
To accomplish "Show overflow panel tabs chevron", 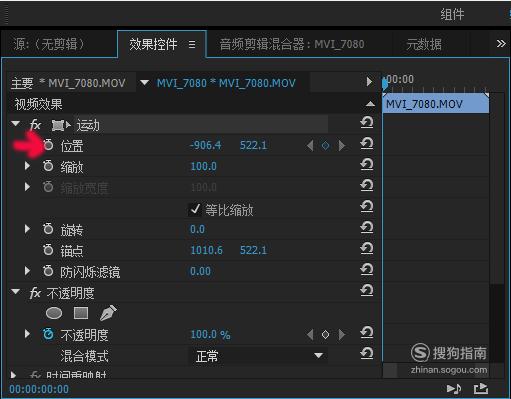I will tap(501, 44).
